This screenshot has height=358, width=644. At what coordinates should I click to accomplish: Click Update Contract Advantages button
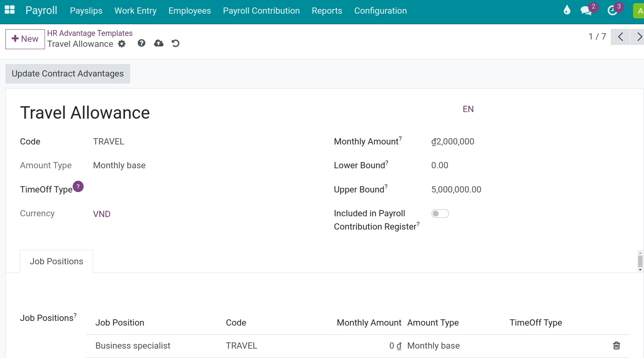point(68,74)
